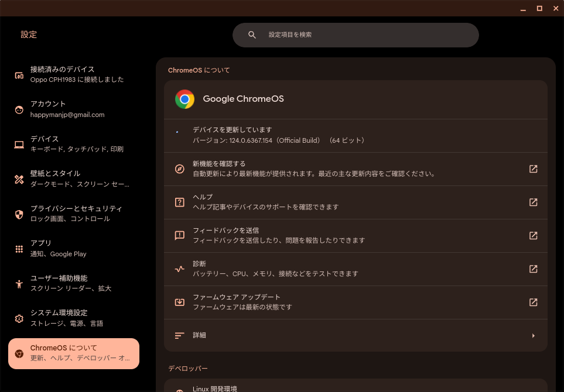The width and height of the screenshot is (564, 392).
Task: Open システム環境設定 section
Action: click(x=74, y=318)
